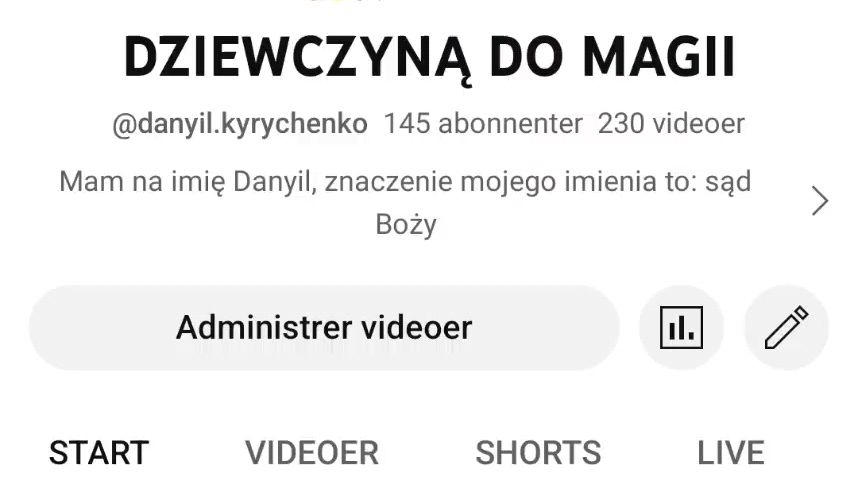Go to the LIVE tab
The height and width of the screenshot is (482, 858).
[x=731, y=453]
